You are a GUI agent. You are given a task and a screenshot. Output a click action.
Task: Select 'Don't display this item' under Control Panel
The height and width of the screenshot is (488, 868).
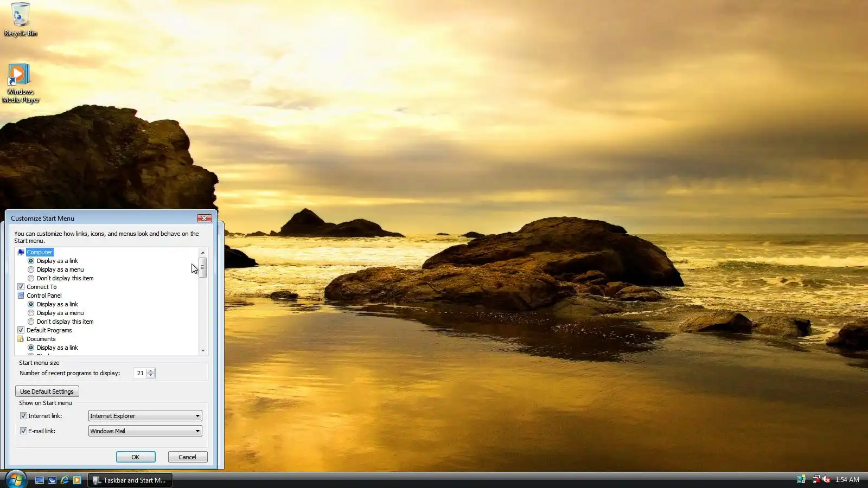tap(31, 322)
